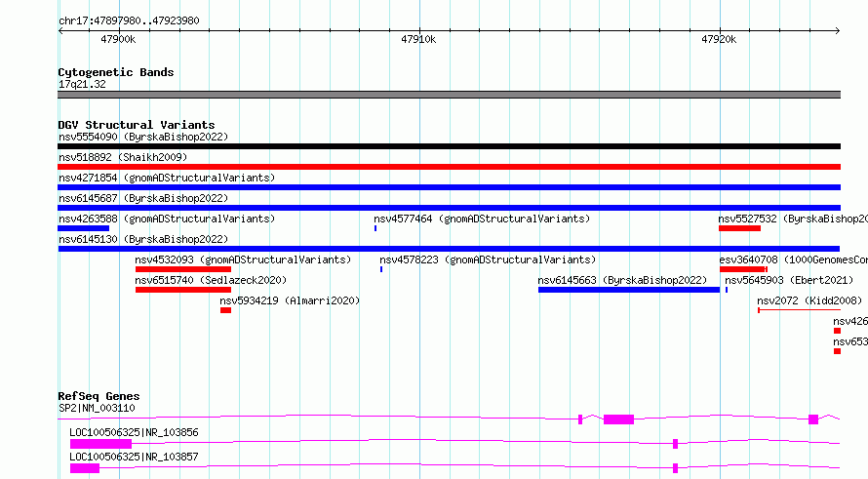
Task: Open the nsv4577464 gnomAD variant label
Action: pyautogui.click(x=482, y=219)
